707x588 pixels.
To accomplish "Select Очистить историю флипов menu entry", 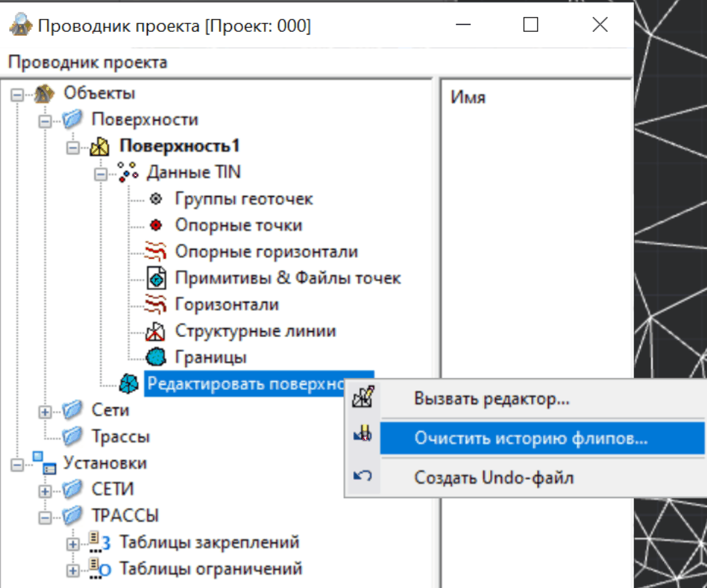I will pyautogui.click(x=530, y=438).
